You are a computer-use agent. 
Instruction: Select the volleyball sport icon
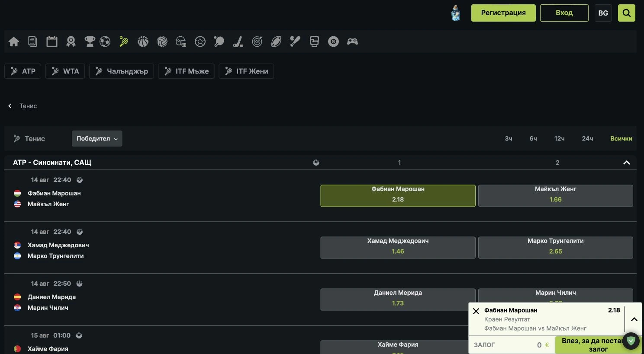(x=162, y=41)
